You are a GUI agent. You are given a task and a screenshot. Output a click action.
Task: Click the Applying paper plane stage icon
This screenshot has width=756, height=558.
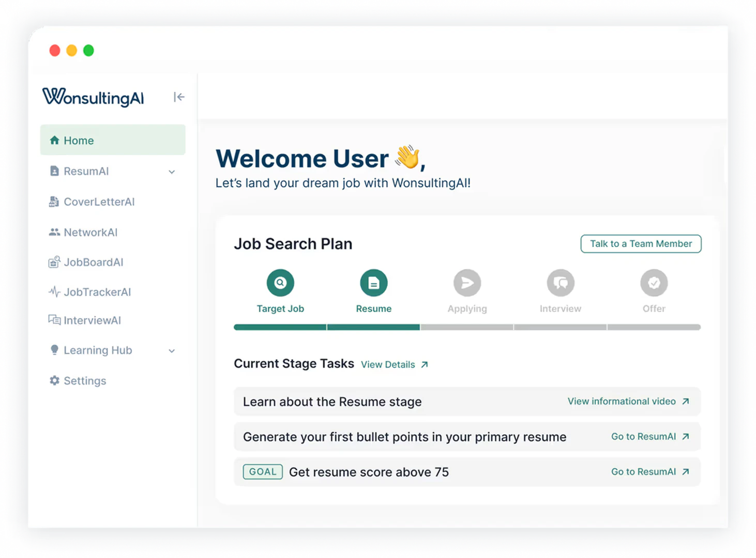[467, 283]
